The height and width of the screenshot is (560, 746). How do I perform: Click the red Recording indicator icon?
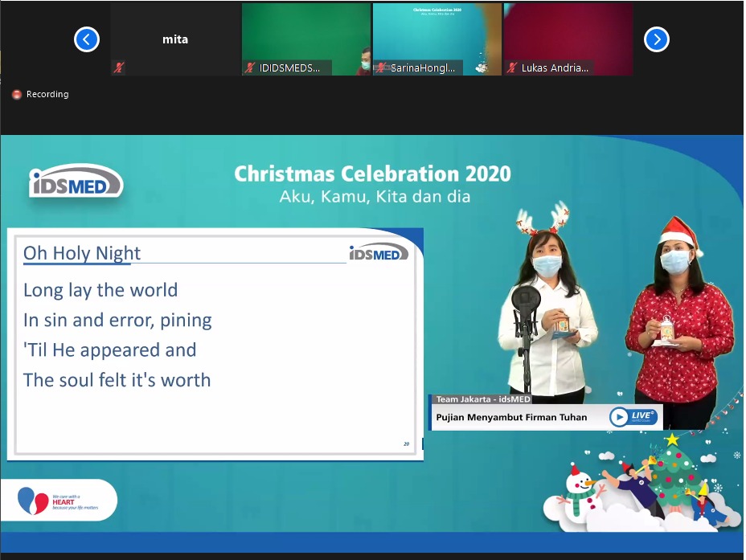click(x=17, y=95)
